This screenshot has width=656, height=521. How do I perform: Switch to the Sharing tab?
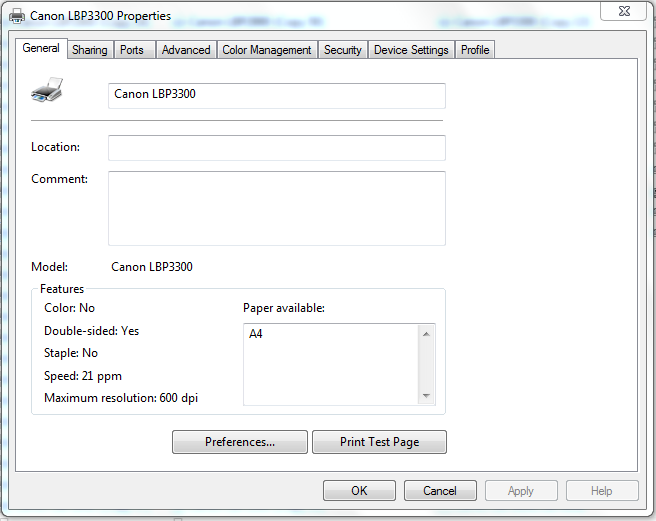pos(90,50)
